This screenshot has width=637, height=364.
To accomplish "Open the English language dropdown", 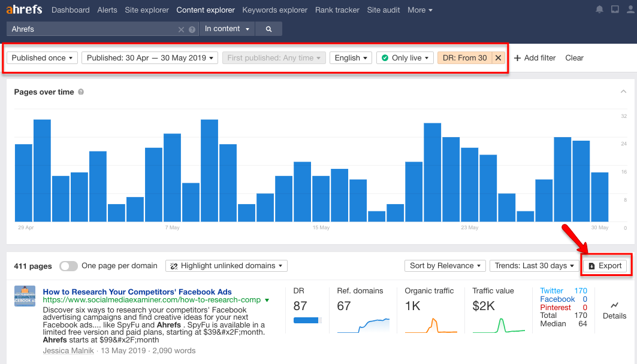I will pos(351,58).
